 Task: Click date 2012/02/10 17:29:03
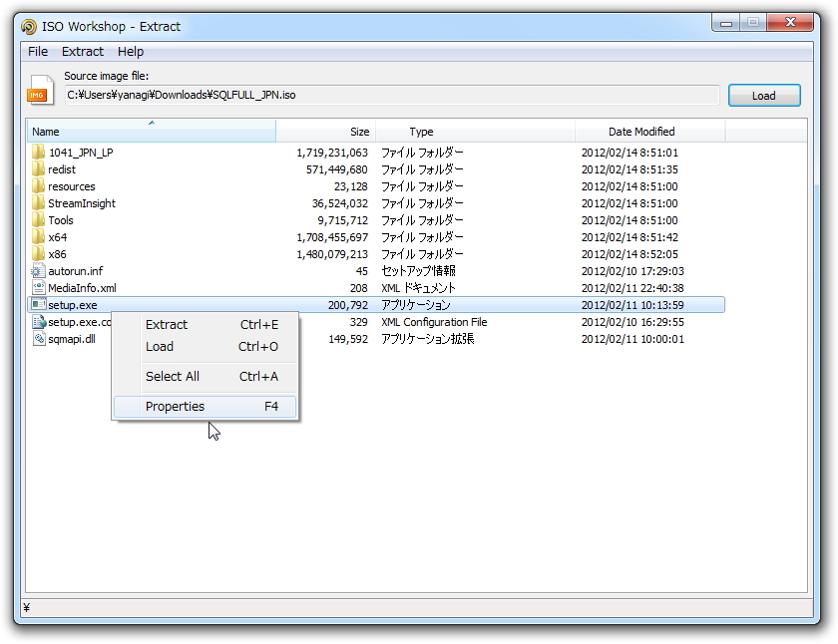click(x=632, y=271)
